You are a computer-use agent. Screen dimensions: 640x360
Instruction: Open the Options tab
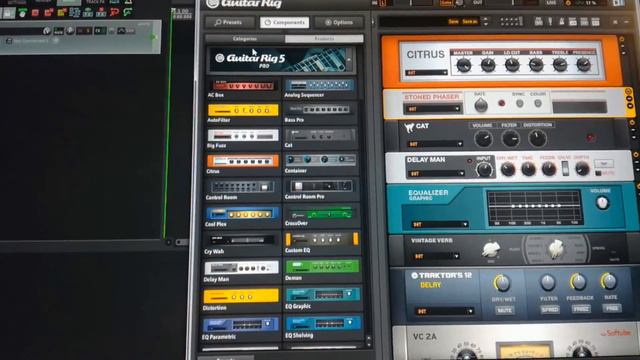tap(339, 22)
